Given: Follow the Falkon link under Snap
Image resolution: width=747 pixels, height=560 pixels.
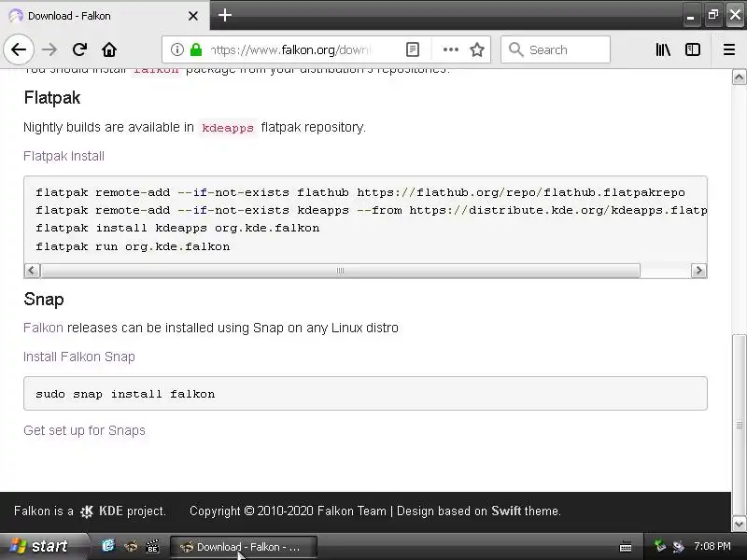Looking at the screenshot, I should point(43,328).
